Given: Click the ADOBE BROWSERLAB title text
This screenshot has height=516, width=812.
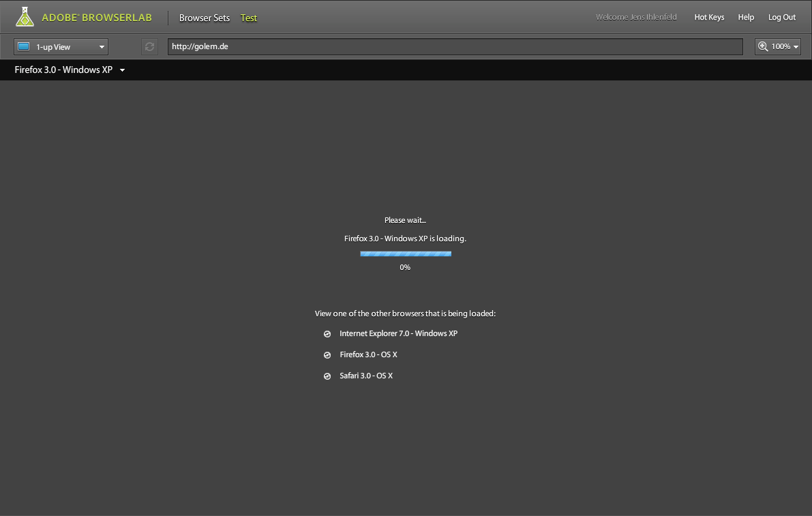Looking at the screenshot, I should (97, 18).
